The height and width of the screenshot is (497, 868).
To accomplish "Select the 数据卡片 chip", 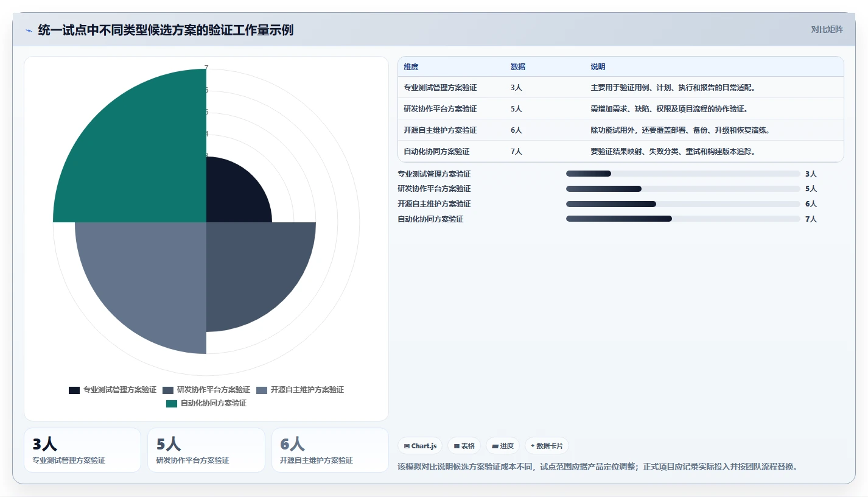I will click(x=547, y=446).
